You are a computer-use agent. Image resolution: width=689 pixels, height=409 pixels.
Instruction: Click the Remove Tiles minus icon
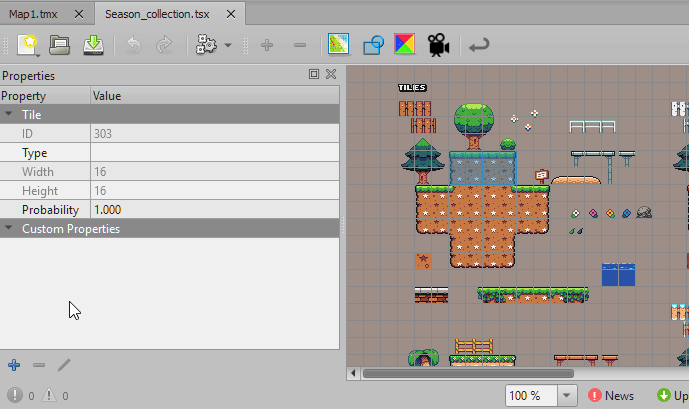[x=299, y=45]
